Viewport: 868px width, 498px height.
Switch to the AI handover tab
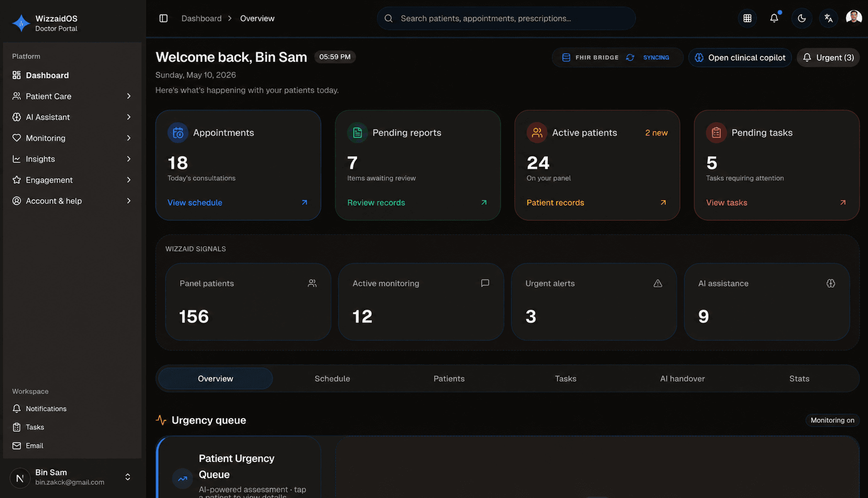[x=682, y=378]
